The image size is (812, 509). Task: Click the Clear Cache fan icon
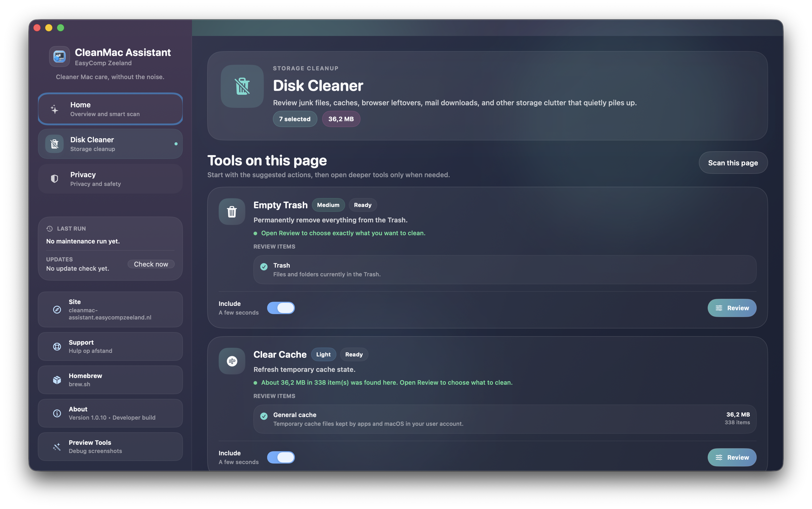231,361
